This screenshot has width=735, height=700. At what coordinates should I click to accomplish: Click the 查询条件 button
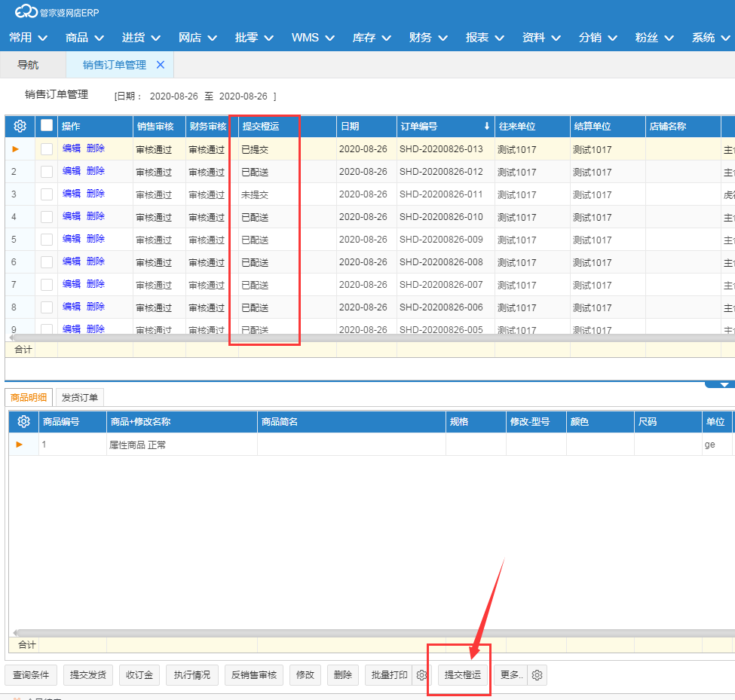click(31, 675)
